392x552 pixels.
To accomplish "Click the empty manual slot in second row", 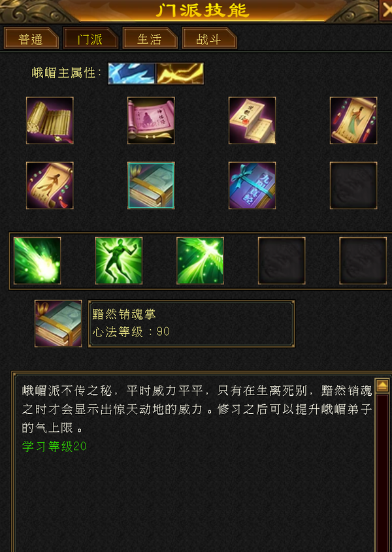I will coord(353,186).
